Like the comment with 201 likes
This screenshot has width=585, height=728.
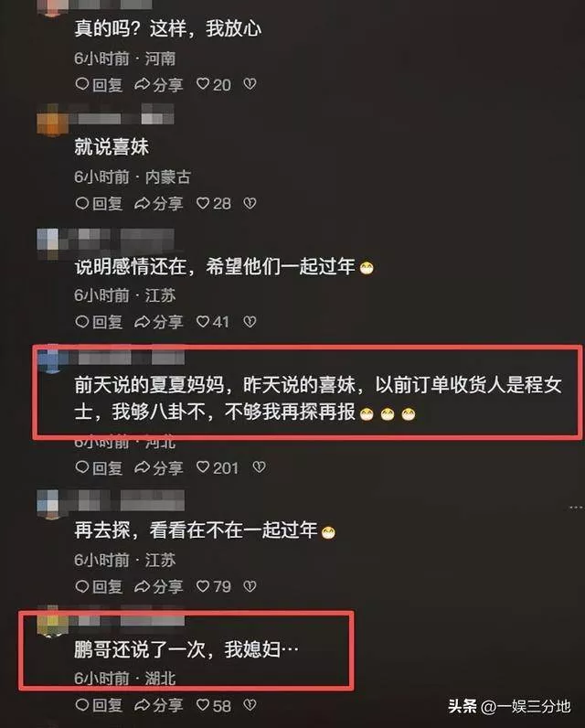coord(218,467)
